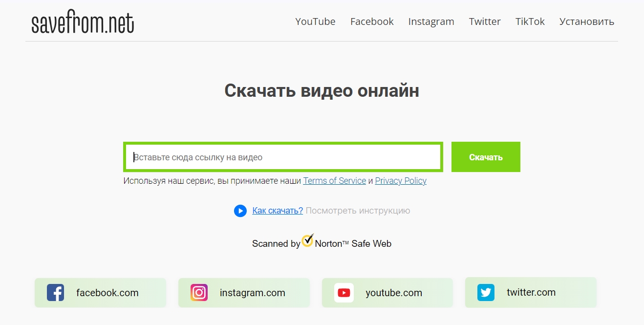Click the blue play circle icon
Screen dimensions: 644x325
click(x=240, y=211)
